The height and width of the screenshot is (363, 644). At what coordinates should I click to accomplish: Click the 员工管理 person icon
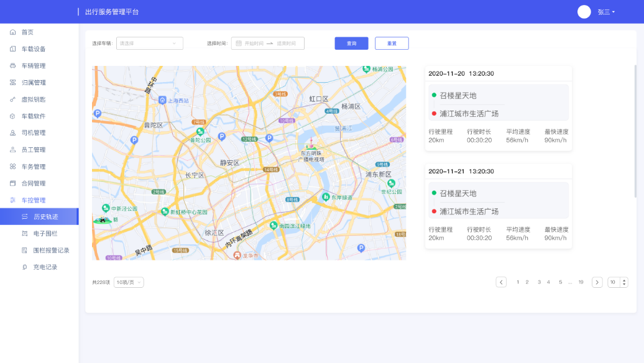point(12,149)
